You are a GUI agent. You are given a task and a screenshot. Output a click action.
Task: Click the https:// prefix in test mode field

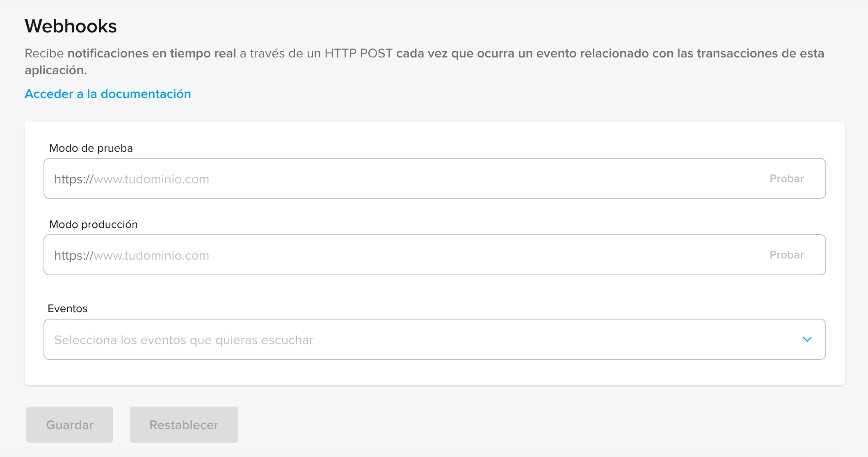(x=74, y=179)
